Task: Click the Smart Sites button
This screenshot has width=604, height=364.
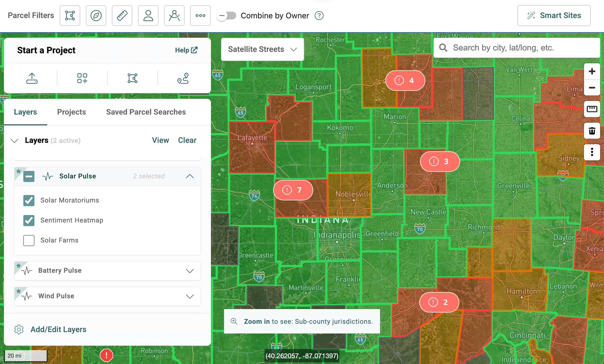Action: pos(554,15)
